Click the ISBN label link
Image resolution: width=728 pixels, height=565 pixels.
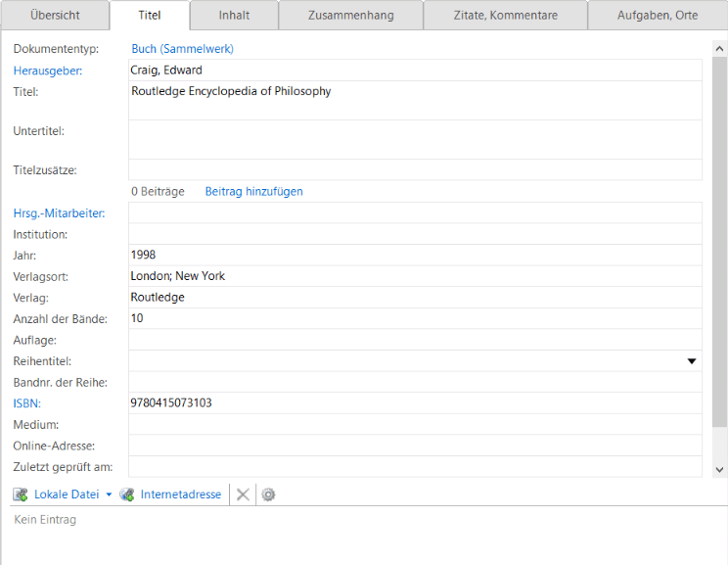coord(27,403)
